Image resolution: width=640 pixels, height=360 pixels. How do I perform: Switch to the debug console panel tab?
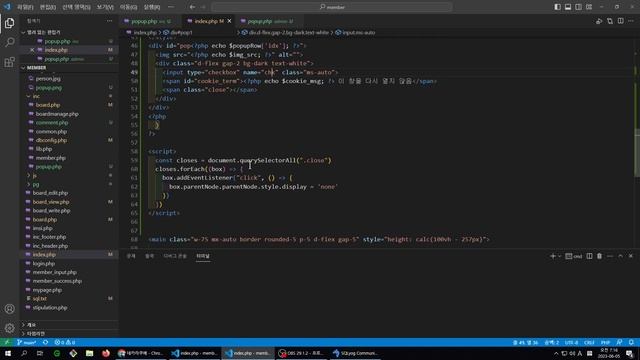[x=175, y=256]
